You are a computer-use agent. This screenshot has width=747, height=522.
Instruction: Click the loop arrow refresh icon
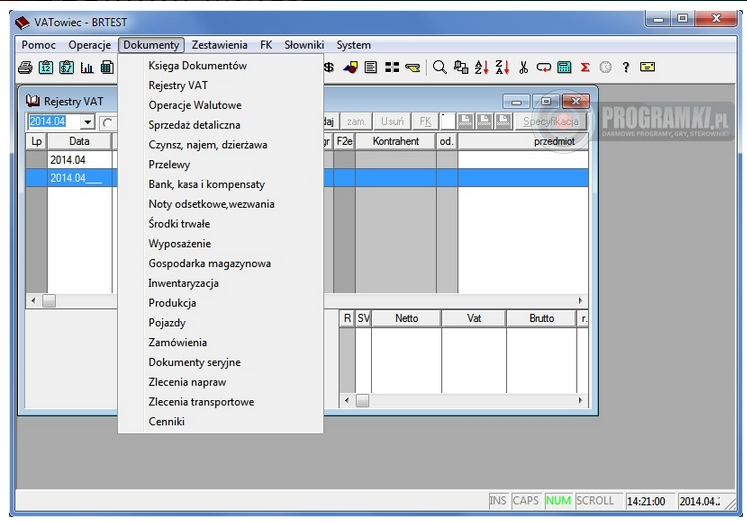[x=544, y=67]
